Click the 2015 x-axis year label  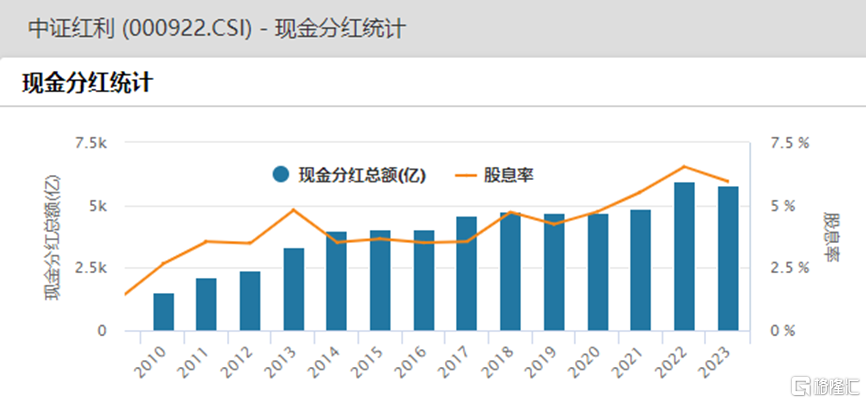point(368,363)
